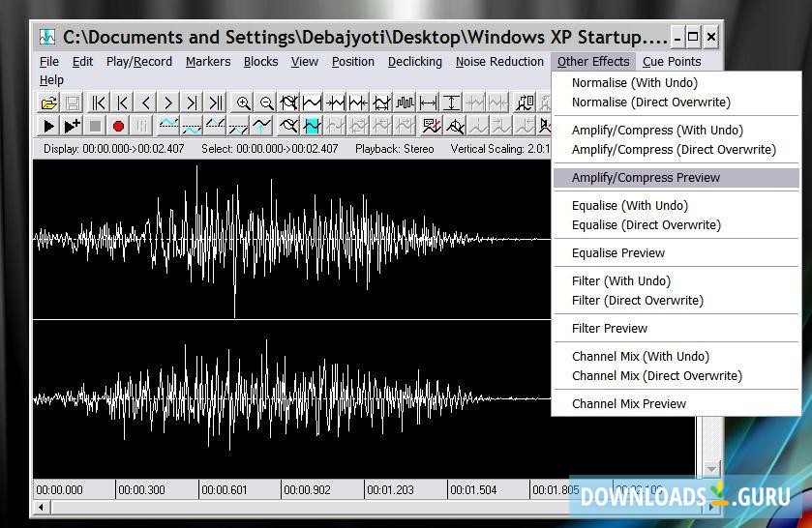Click the first cyan wave above dashed line icon
The image size is (812, 528).
(168, 126)
